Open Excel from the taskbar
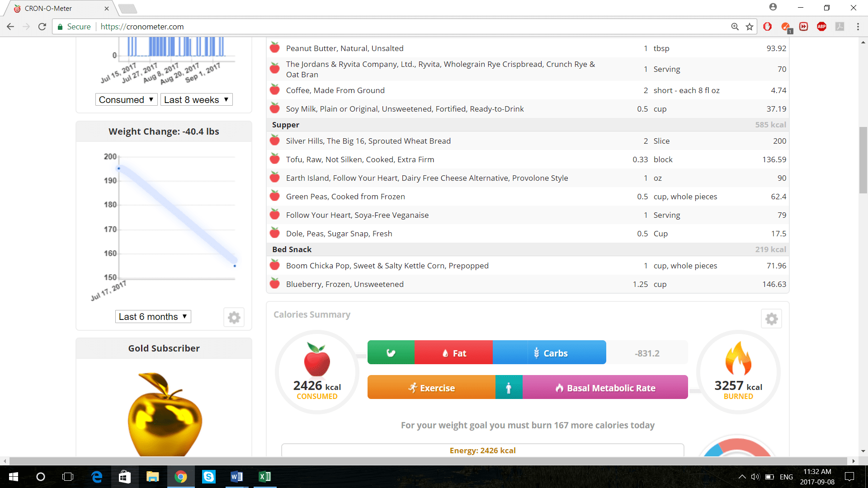The height and width of the screenshot is (488, 868). (x=264, y=477)
